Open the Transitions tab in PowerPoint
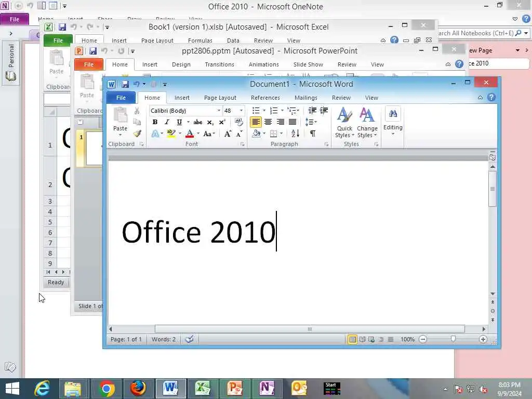The height and width of the screenshot is (399, 532). click(x=220, y=64)
